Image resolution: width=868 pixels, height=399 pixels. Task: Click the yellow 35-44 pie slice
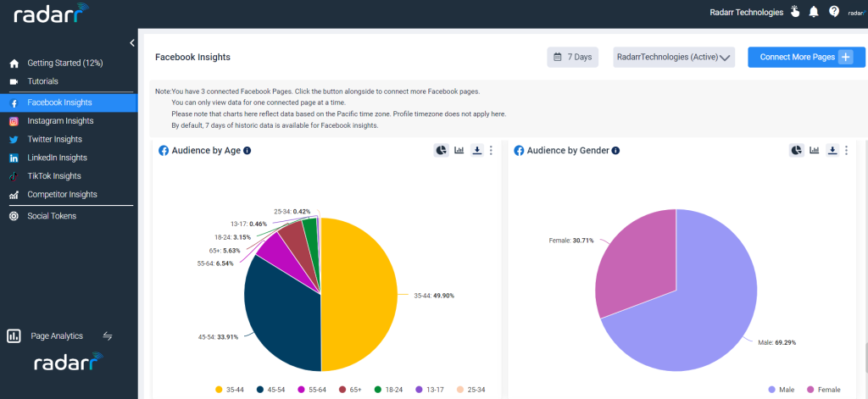[359, 295]
